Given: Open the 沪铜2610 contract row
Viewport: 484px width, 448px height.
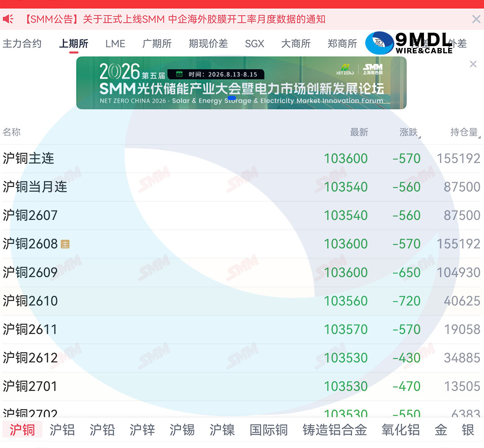Looking at the screenshot, I should tap(242, 301).
